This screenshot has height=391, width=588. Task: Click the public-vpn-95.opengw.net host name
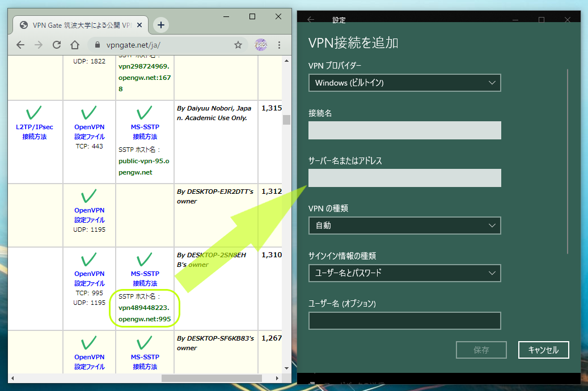144,167
